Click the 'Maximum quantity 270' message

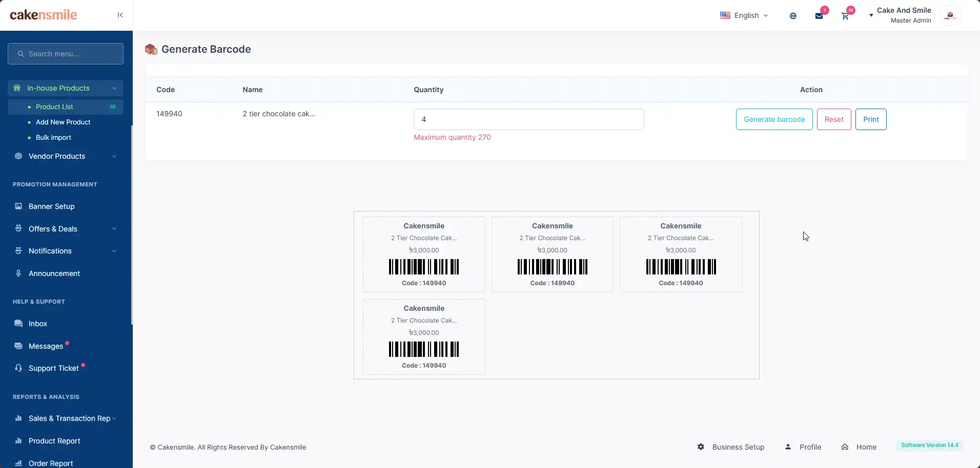pyautogui.click(x=452, y=137)
